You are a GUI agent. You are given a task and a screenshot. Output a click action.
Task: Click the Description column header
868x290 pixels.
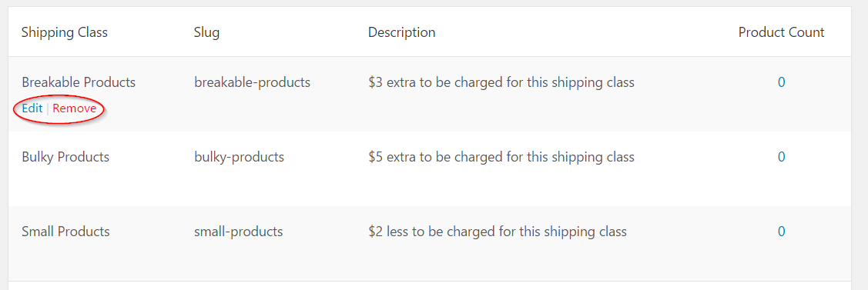pos(401,32)
